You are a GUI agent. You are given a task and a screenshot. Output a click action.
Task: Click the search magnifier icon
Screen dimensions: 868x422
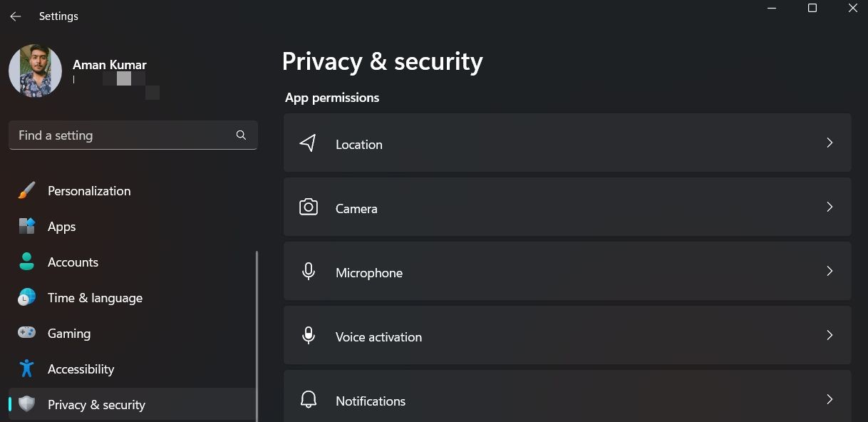[x=241, y=135]
